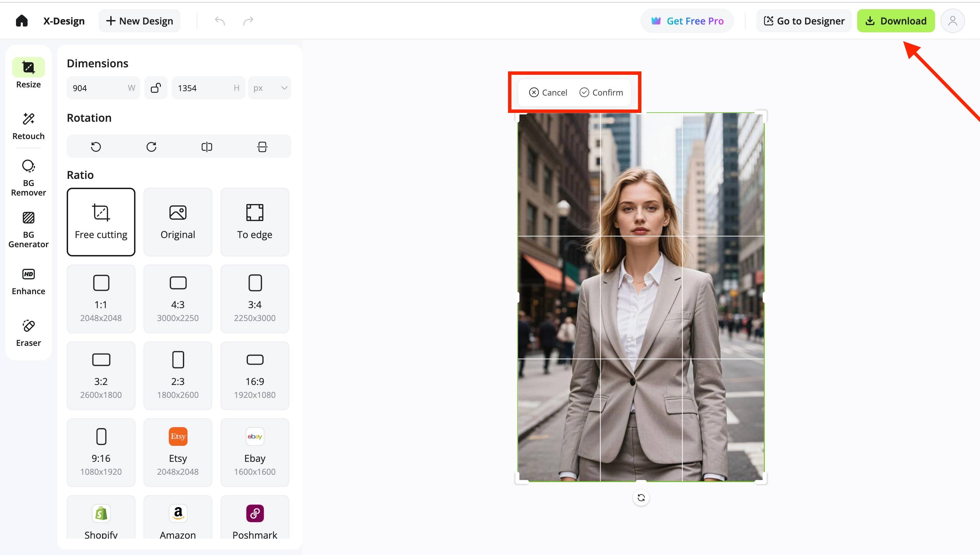
Task: Click the width field showing 904
Action: point(103,88)
